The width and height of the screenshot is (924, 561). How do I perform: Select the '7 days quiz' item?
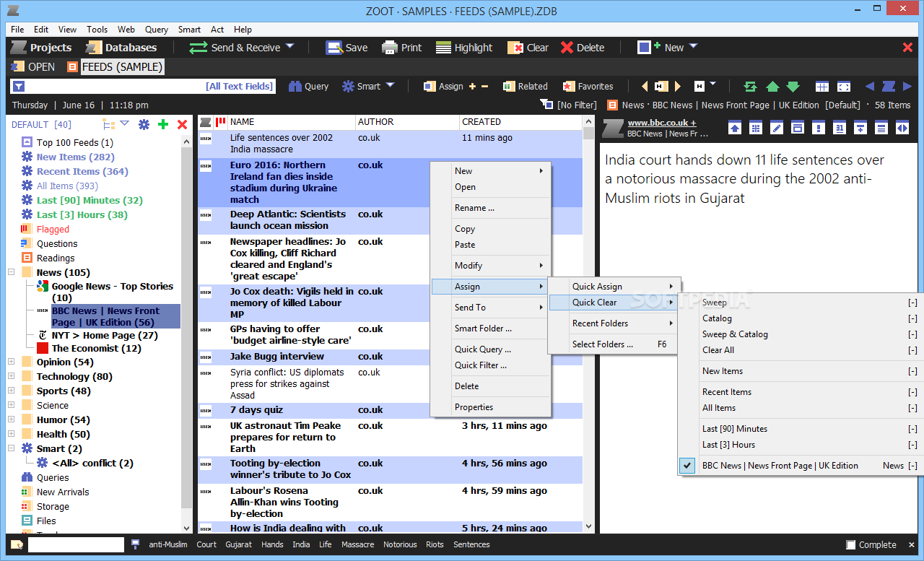(256, 410)
